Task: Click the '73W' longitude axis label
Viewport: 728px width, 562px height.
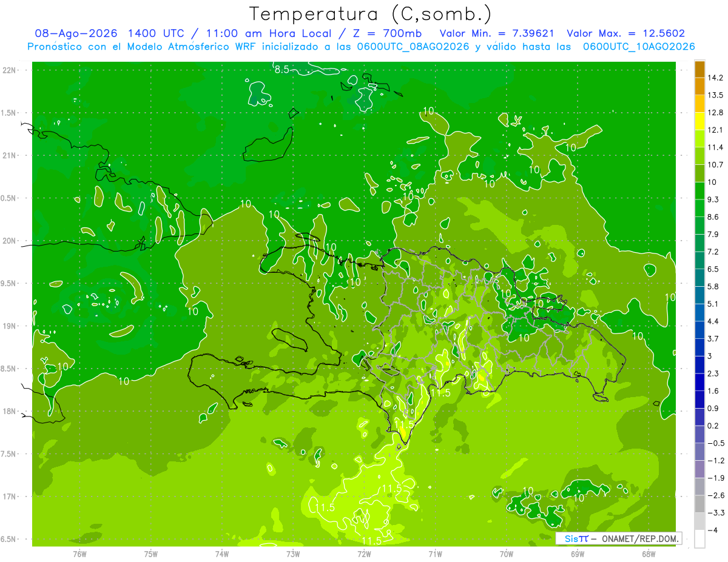Action: point(293,554)
